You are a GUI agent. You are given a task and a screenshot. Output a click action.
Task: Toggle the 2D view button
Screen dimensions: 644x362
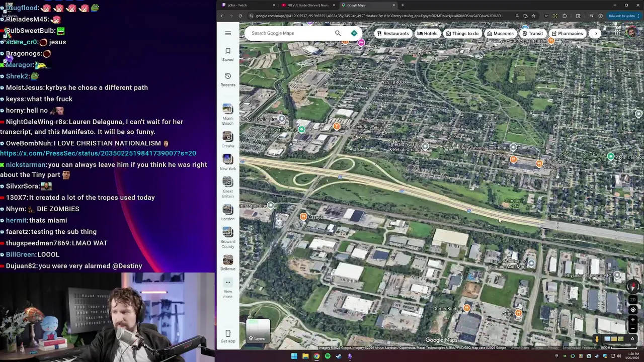[x=633, y=300]
